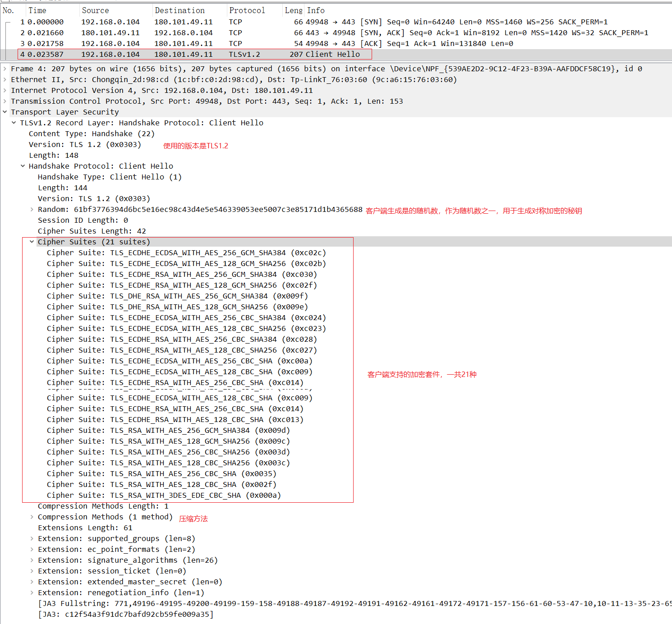Select cipher suite 0xc028 row

(182, 340)
